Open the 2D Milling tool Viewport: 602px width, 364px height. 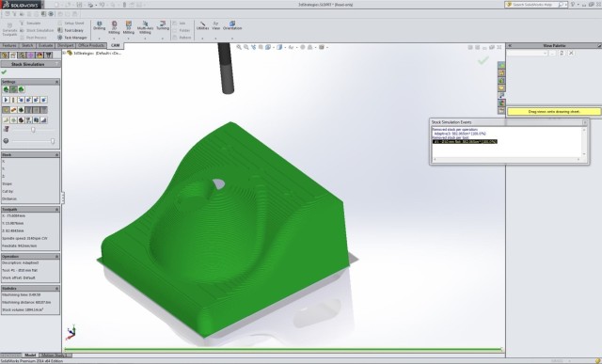pos(114,27)
